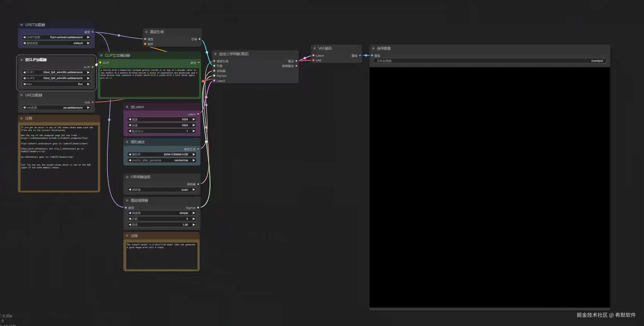
Task: Click the VAE output port on VAE加载器
Action: [x=93, y=102]
